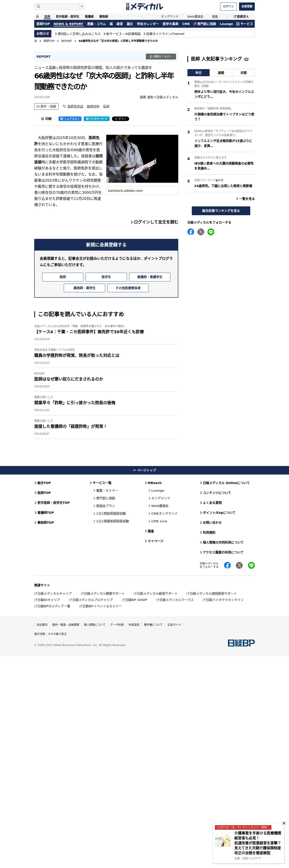Screen dimensions: 289x868
Task: Click 総合記事ランキングを見る button
Action: pyautogui.click(x=221, y=211)
